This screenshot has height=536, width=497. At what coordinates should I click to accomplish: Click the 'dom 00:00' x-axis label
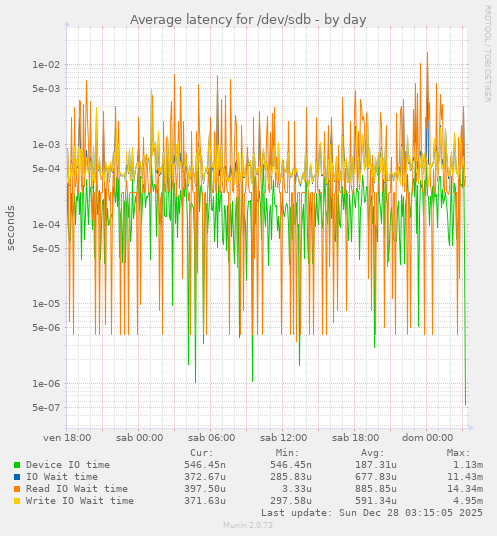428,438
